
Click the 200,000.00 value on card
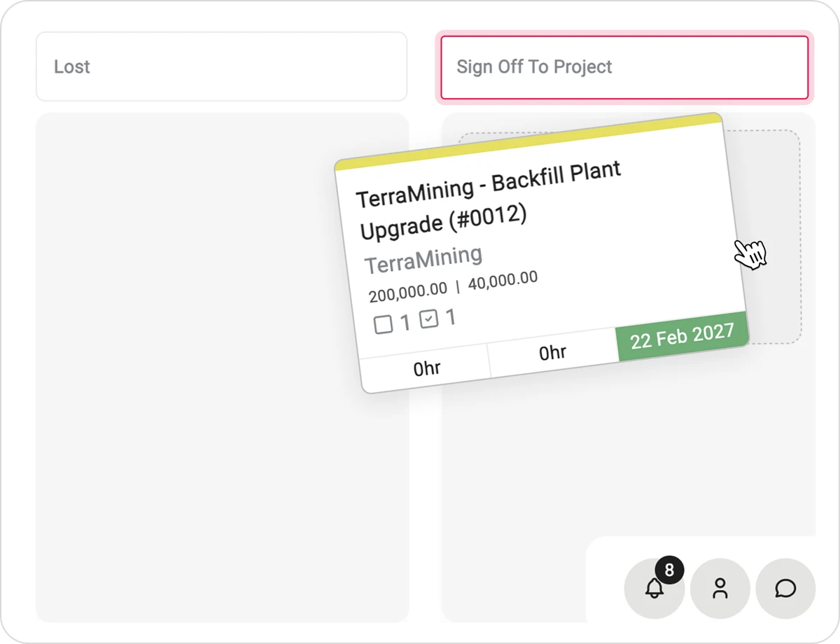(408, 291)
